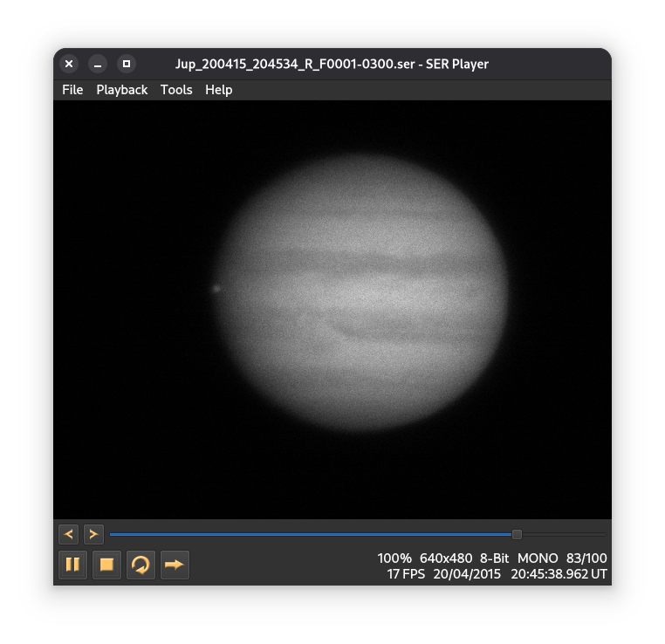
Task: Open the Tools menu
Action: (176, 90)
